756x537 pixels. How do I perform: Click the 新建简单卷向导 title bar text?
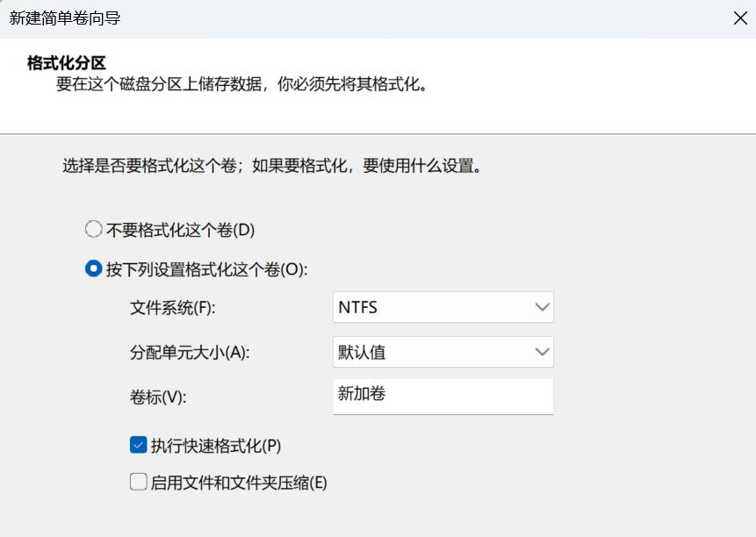pyautogui.click(x=65, y=18)
